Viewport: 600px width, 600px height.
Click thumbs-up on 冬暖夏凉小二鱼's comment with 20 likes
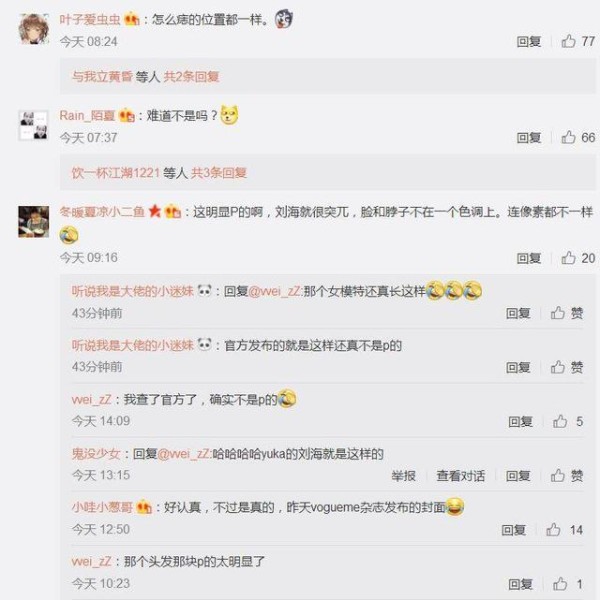click(569, 258)
